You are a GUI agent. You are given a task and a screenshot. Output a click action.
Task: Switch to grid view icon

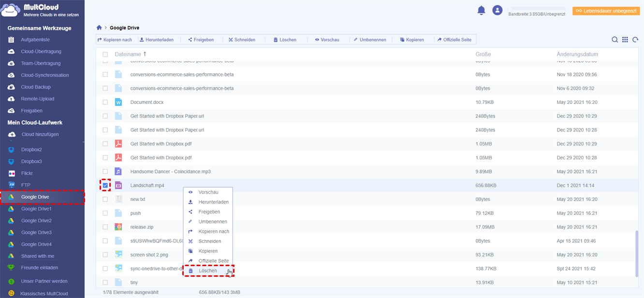625,40
